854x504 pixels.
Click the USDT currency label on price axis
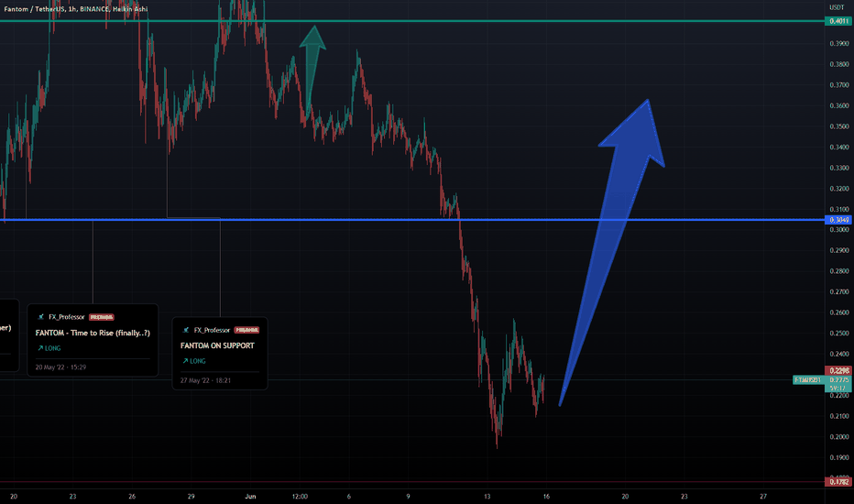tap(837, 7)
